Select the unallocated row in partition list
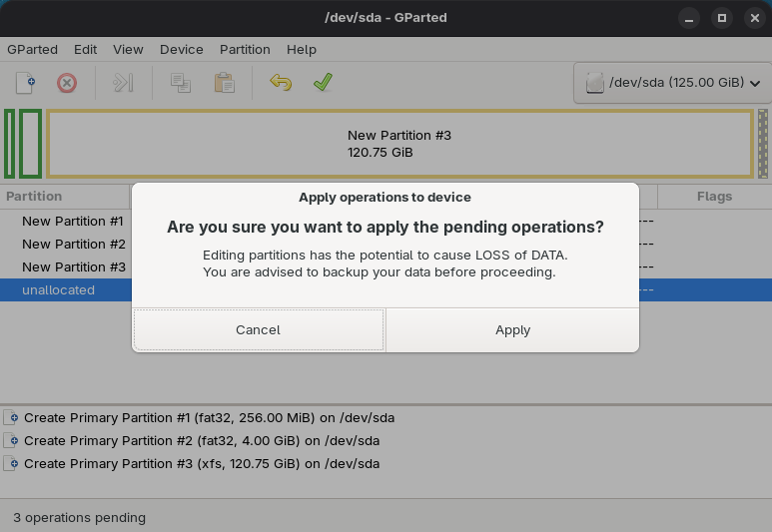The image size is (772, 532). tap(59, 289)
